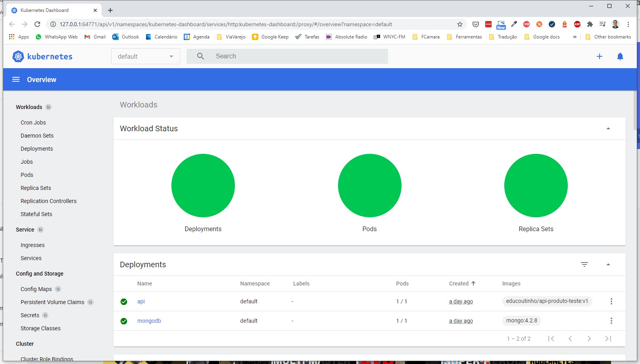View site information icon in the address bar
This screenshot has width=640, height=364.
coord(53,24)
